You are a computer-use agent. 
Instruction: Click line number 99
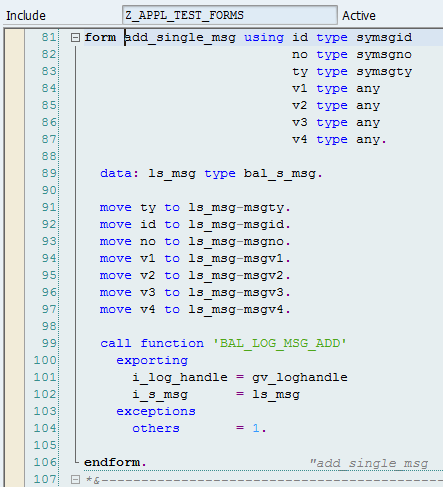coord(49,343)
